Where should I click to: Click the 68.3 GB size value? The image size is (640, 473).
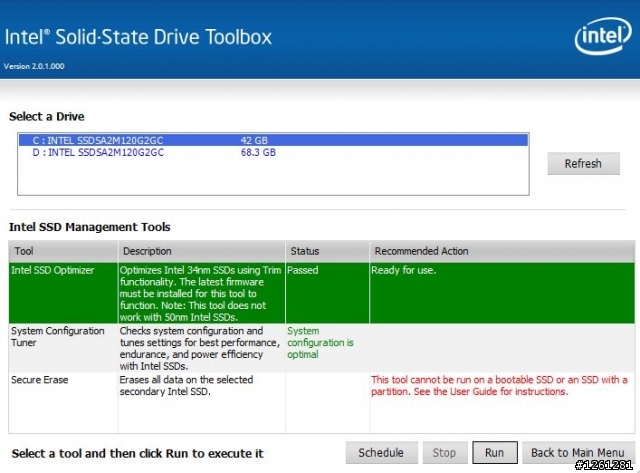click(258, 153)
